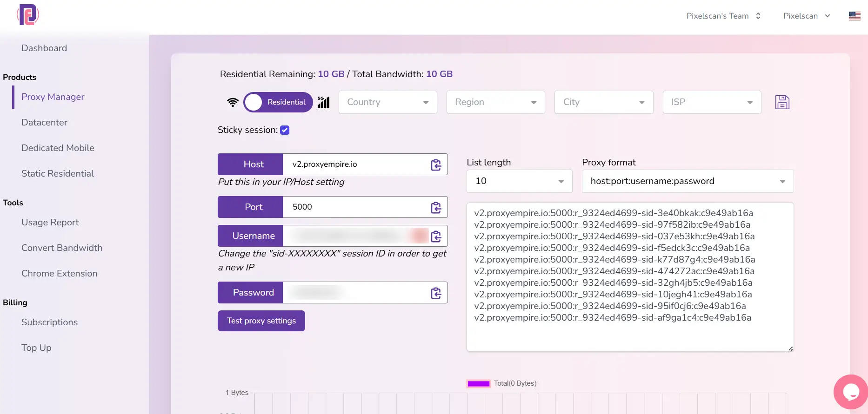This screenshot has height=414, width=868.
Task: Open the Pixelscan's Team switcher
Action: click(723, 16)
